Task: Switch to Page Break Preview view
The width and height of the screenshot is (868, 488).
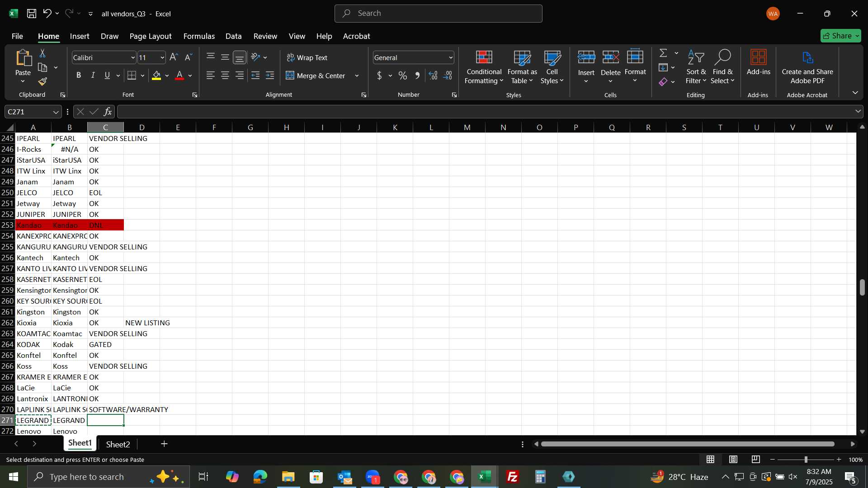Action: [756, 460]
